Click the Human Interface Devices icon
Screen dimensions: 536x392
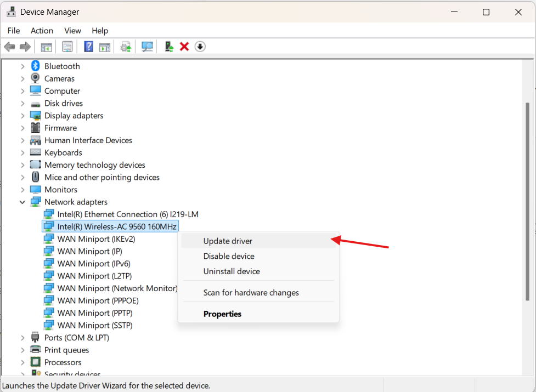(36, 140)
